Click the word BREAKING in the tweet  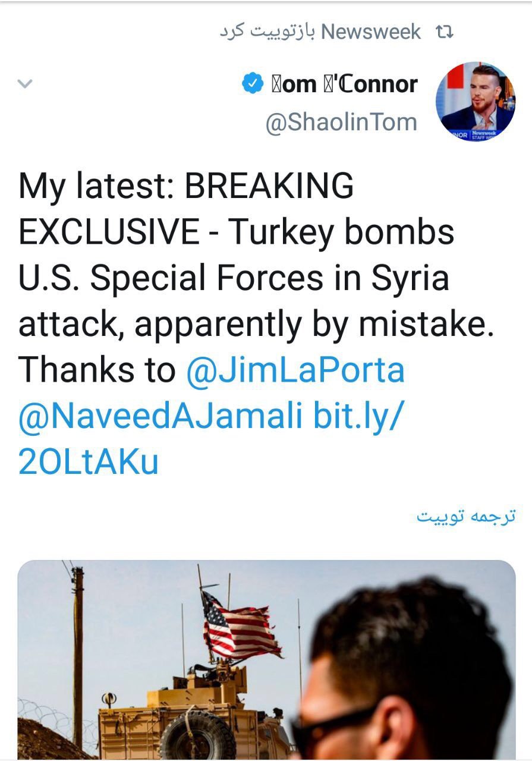[269, 187]
